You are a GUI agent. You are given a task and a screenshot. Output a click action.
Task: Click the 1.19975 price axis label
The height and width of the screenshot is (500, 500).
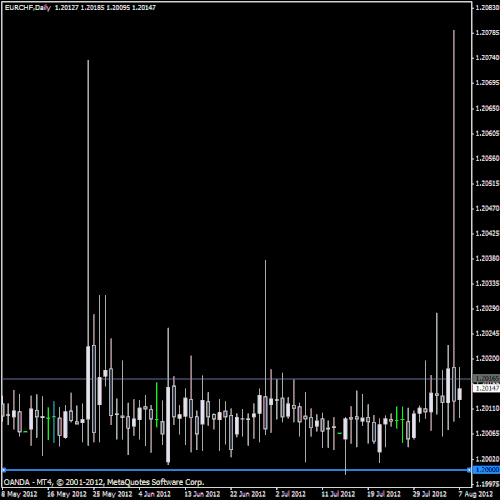(487, 484)
